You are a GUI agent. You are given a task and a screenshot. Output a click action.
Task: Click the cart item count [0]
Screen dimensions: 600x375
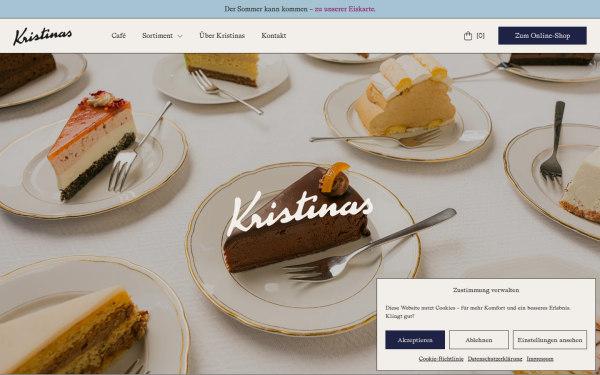pos(481,36)
